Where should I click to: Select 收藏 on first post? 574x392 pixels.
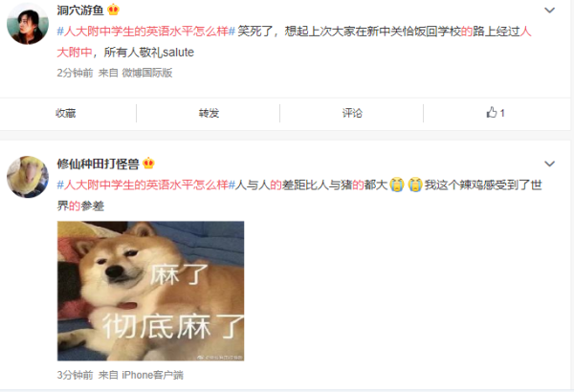[x=65, y=113]
